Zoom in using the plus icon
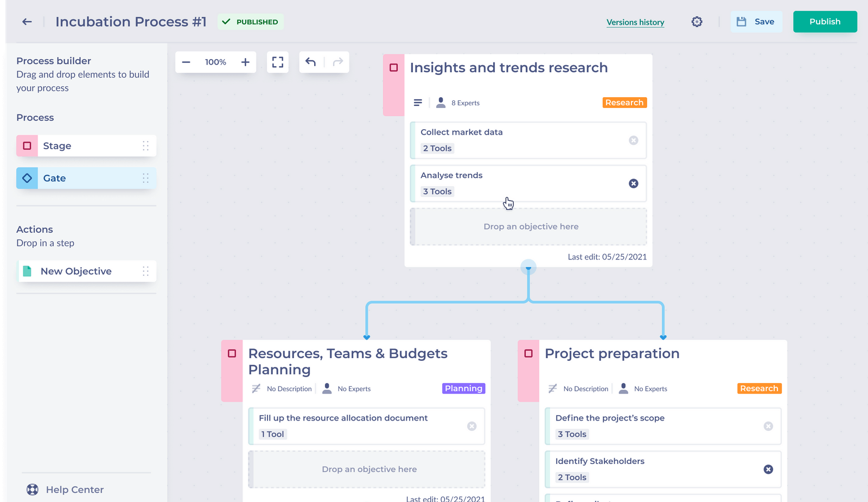Screen dimensions: 868x502 pos(245,62)
